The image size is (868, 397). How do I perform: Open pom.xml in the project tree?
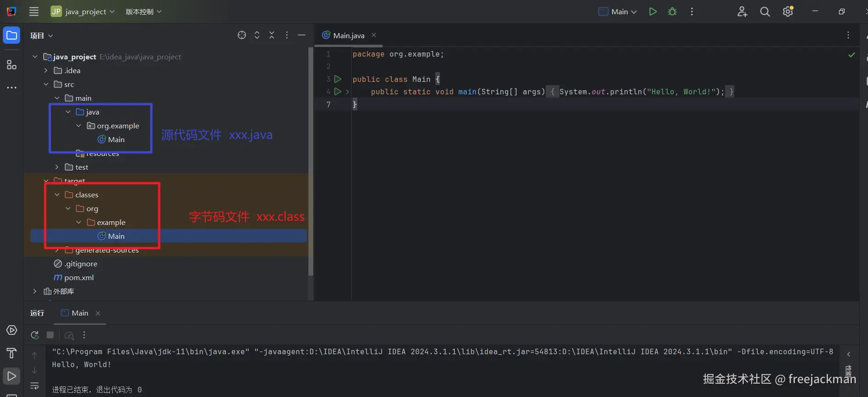coord(79,277)
